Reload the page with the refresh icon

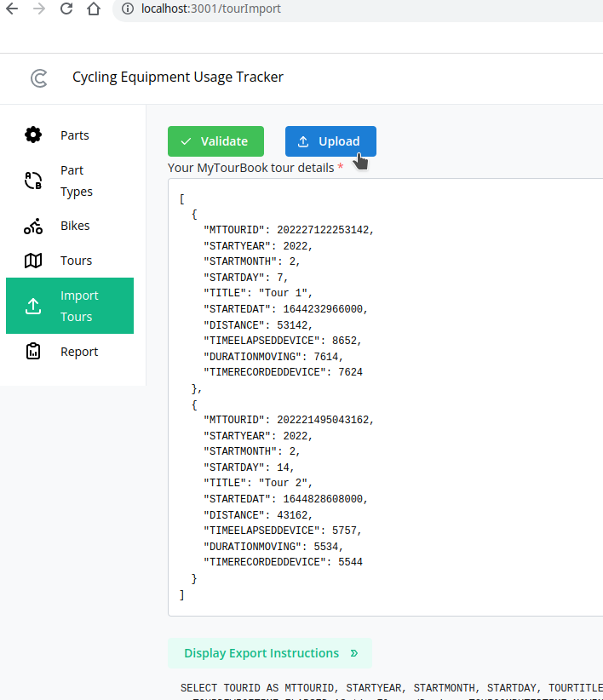(x=66, y=9)
